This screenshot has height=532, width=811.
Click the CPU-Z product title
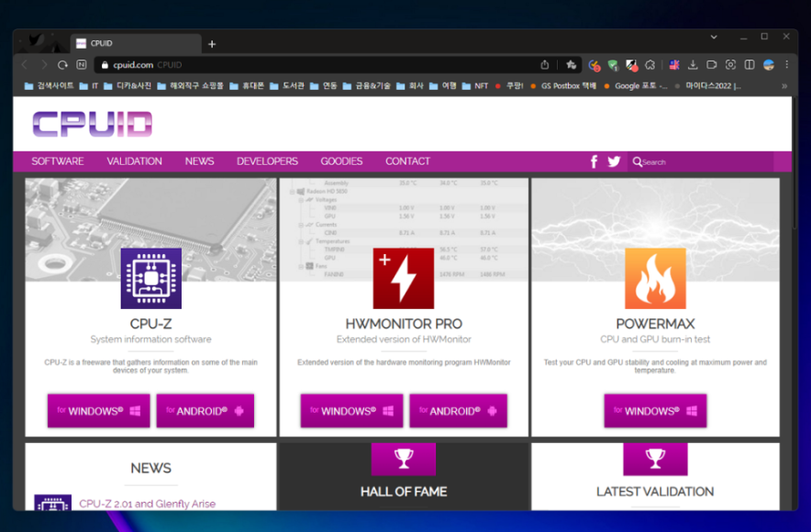point(151,324)
